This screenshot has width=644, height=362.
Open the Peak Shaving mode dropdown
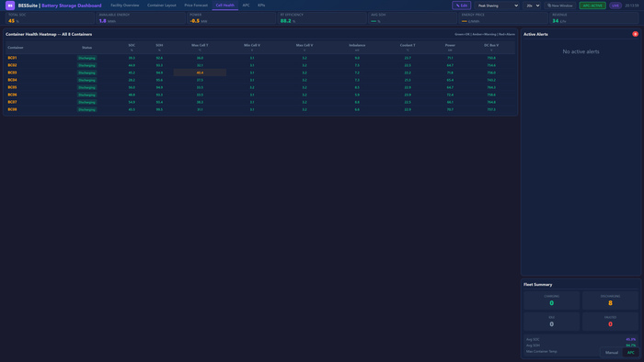[x=497, y=6]
